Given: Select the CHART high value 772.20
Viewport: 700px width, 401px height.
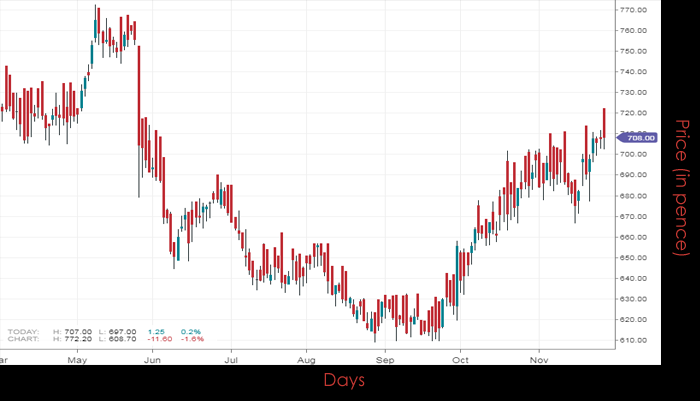Looking at the screenshot, I should pyautogui.click(x=79, y=338).
